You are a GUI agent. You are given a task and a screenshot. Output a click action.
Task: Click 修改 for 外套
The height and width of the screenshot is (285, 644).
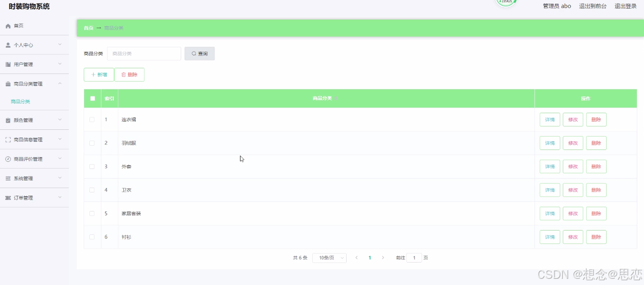point(573,167)
